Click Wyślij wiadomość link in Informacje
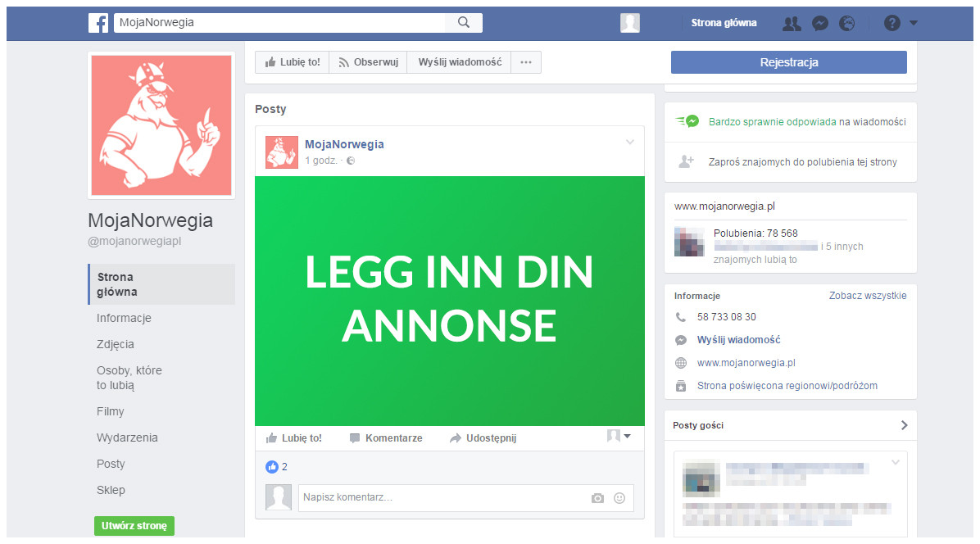 click(739, 340)
